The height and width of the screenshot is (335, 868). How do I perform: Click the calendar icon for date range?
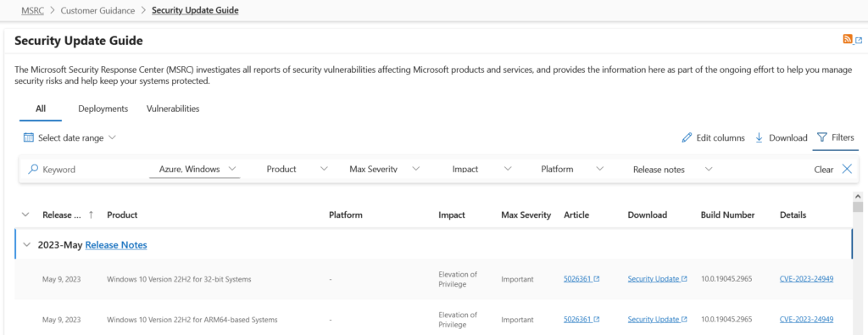click(29, 137)
